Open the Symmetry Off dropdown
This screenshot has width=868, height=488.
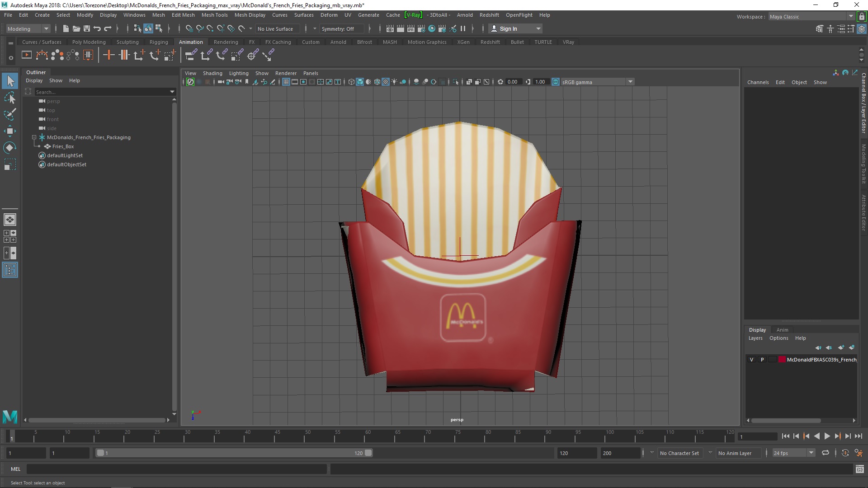(x=342, y=28)
